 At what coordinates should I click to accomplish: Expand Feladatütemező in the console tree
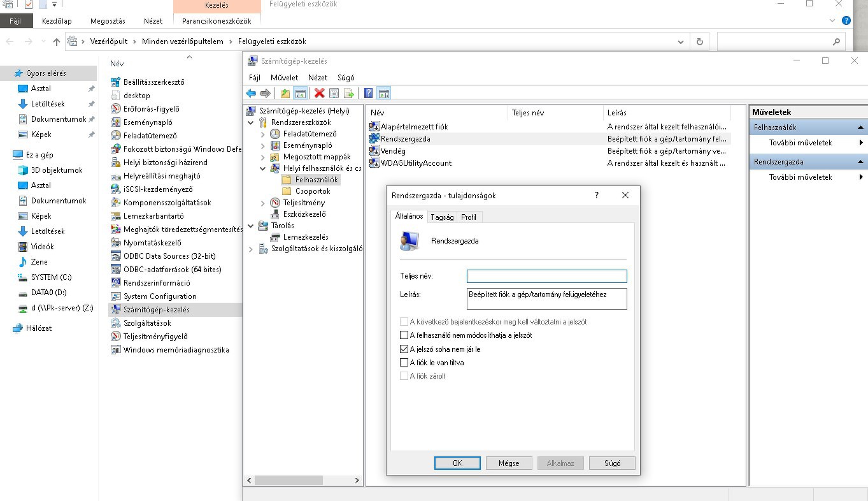pyautogui.click(x=263, y=134)
